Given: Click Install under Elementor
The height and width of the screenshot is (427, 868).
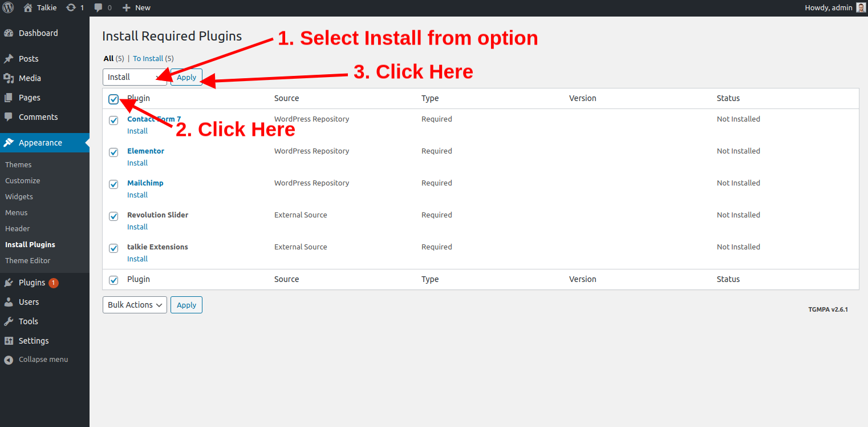Looking at the screenshot, I should point(137,163).
